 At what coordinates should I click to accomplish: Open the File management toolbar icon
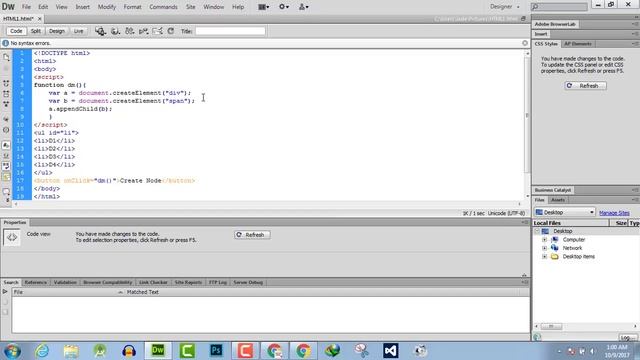point(129,31)
